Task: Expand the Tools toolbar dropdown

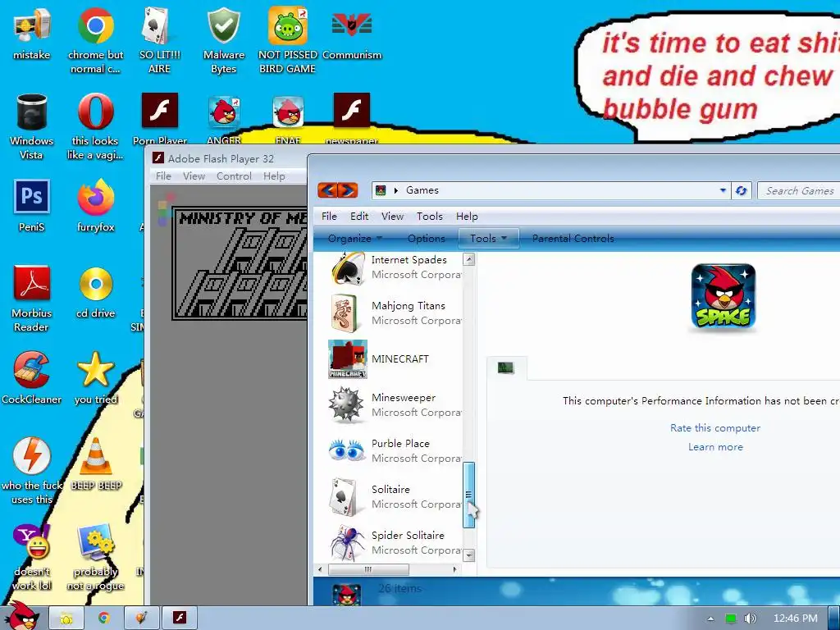Action: 488,239
